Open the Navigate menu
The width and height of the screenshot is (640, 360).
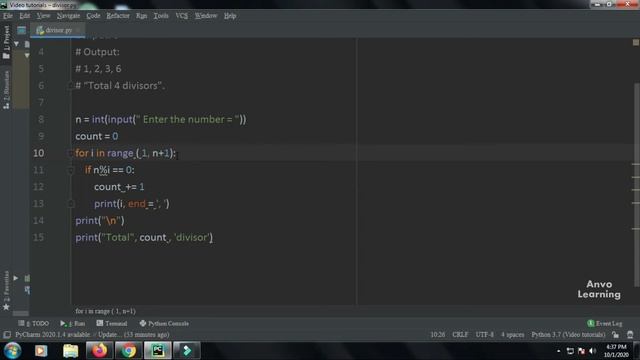click(68, 16)
